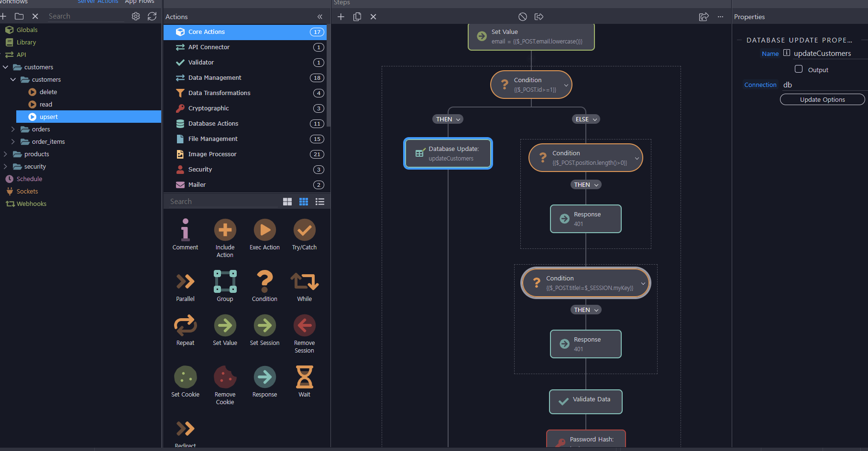This screenshot has height=451, width=868.
Task: Click the Remove Session action icon
Action: click(304, 326)
